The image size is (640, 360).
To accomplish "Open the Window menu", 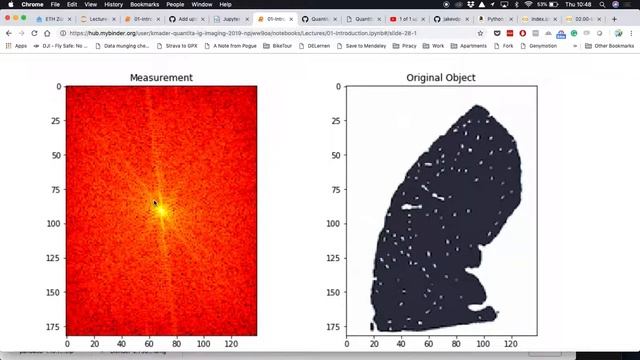I will click(x=202, y=4).
